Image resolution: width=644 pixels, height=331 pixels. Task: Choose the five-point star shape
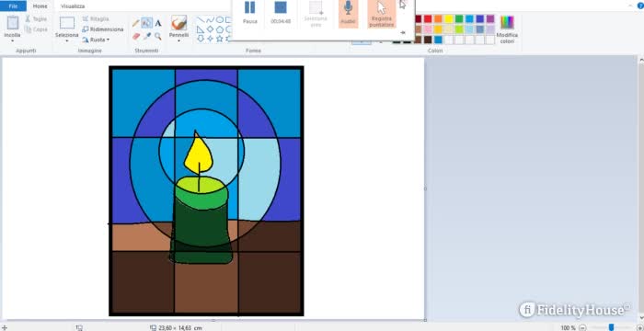click(220, 39)
